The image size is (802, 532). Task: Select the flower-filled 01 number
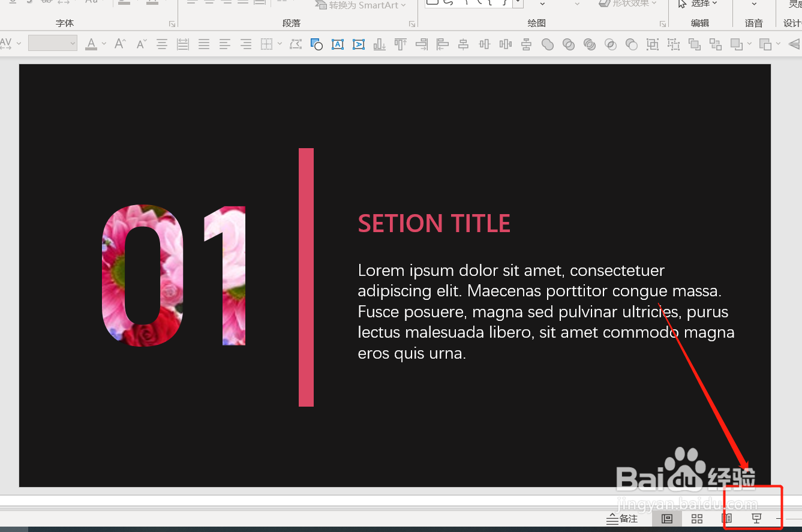click(174, 276)
